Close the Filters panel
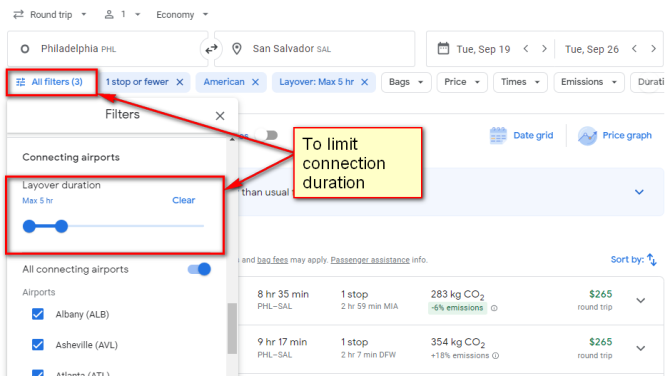Image resolution: width=670 pixels, height=376 pixels. coord(220,116)
